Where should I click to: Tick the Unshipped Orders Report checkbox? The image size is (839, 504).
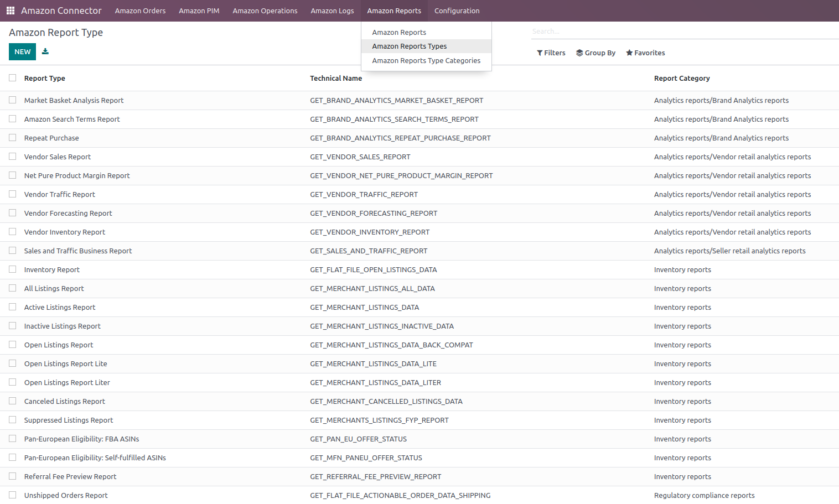click(13, 495)
